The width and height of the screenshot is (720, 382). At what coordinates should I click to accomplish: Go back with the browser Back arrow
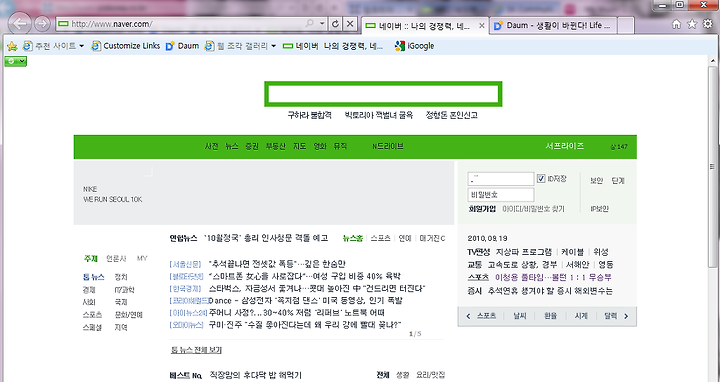tap(20, 23)
